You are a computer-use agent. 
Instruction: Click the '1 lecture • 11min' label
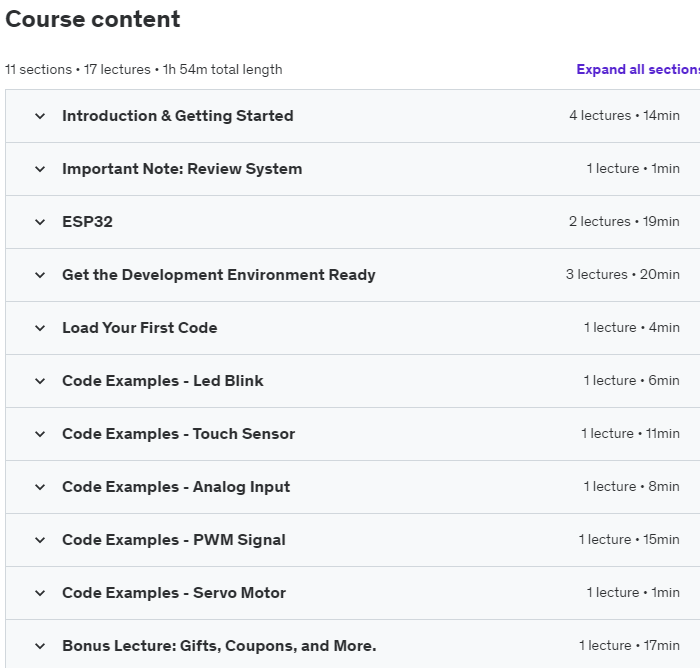pos(630,434)
